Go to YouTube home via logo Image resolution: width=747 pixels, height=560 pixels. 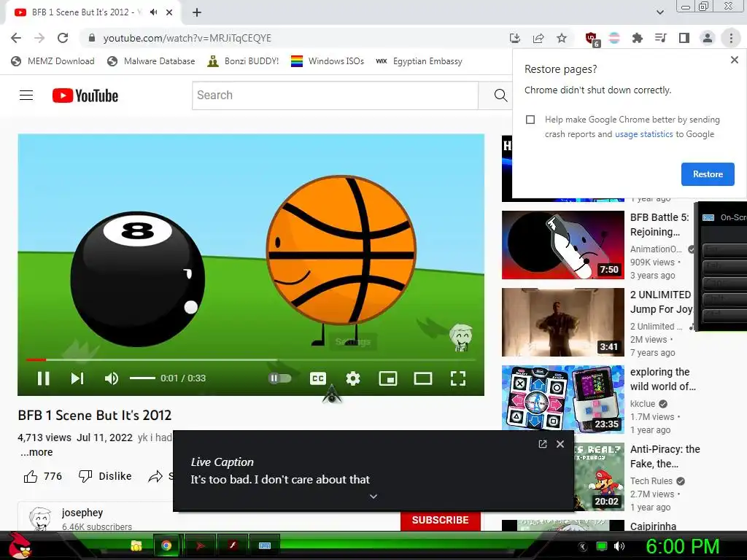85,96
